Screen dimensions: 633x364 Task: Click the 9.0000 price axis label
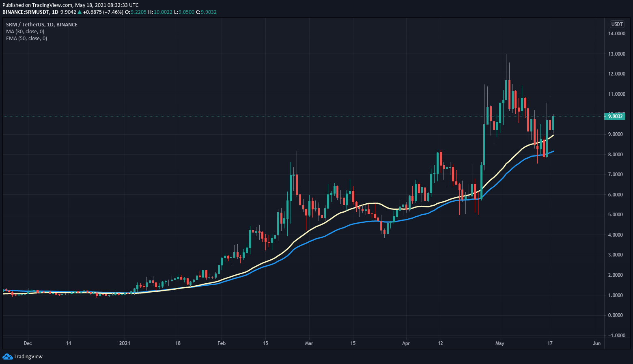pyautogui.click(x=616, y=134)
